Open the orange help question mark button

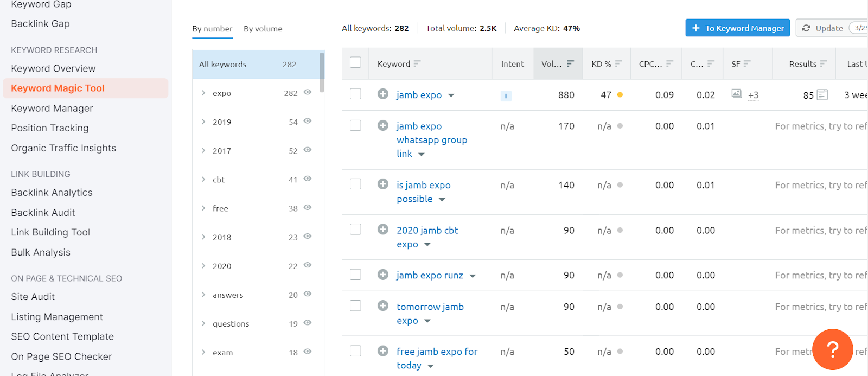(832, 349)
